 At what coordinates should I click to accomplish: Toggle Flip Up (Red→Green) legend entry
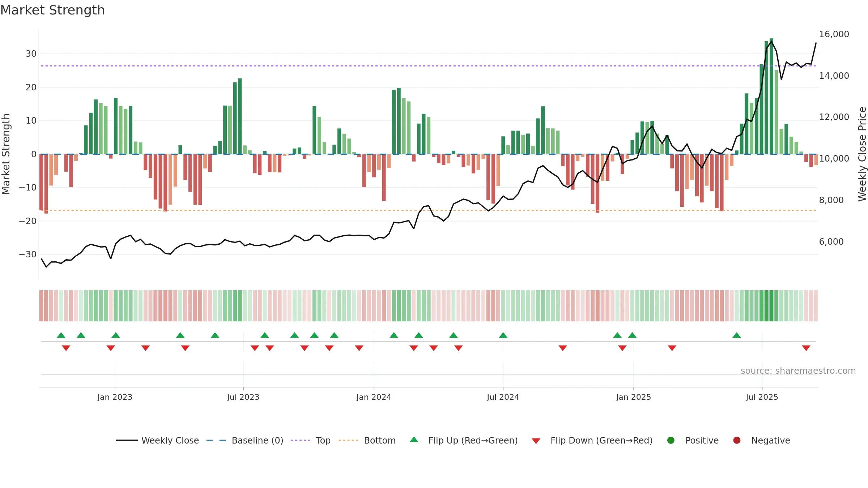coord(464,440)
